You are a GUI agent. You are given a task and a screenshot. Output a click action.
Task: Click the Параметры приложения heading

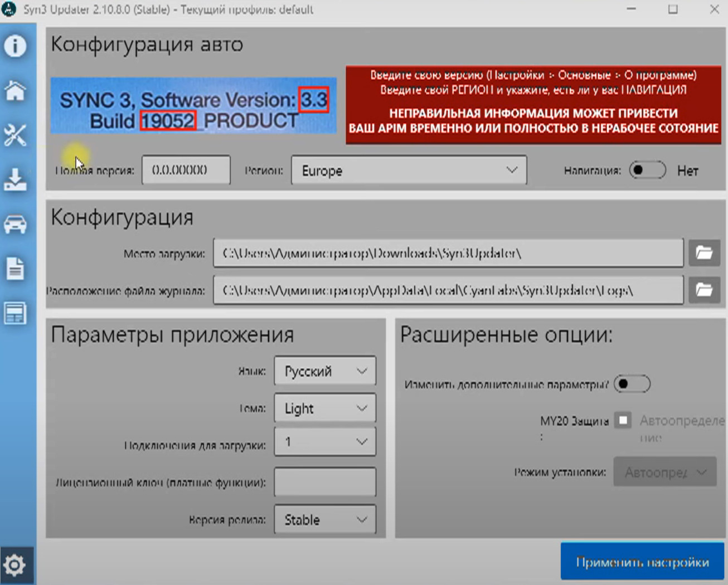click(x=172, y=335)
